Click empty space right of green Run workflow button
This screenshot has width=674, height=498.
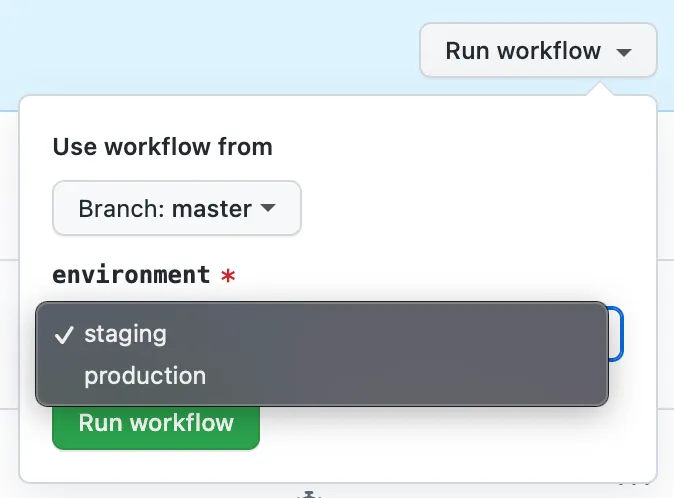450,430
